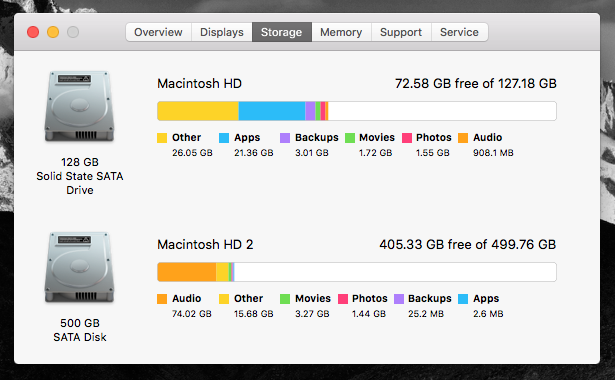The width and height of the screenshot is (615, 380).
Task: Open the Displays tab
Action: [x=222, y=32]
